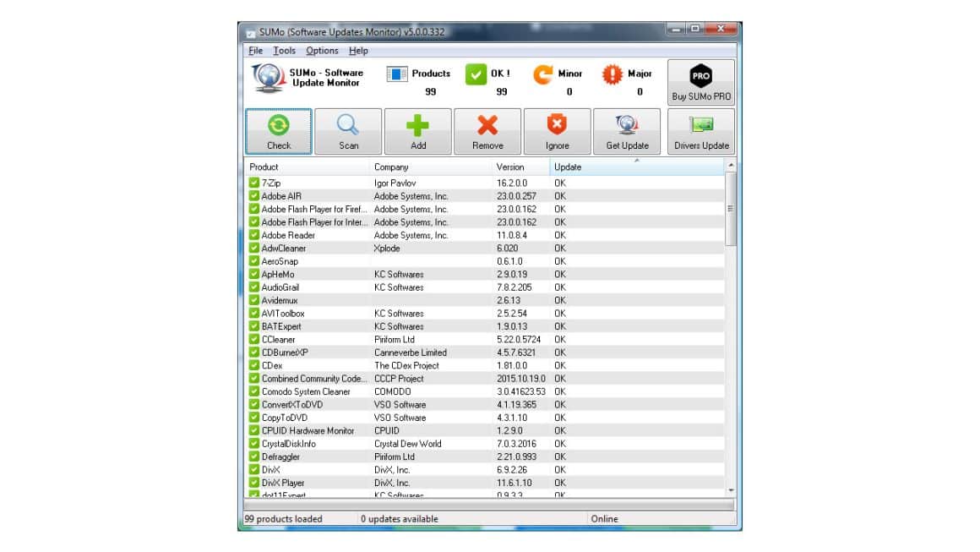Start a Scan for installed software
Image resolution: width=980 pixels, height=552 pixels.
pyautogui.click(x=348, y=131)
